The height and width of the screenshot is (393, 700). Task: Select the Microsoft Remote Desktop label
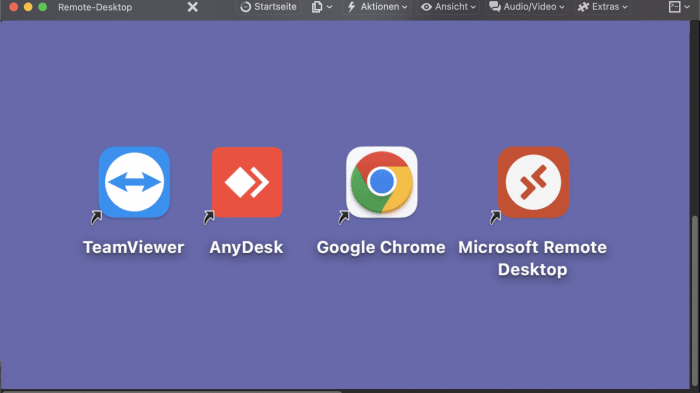pyautogui.click(x=533, y=258)
